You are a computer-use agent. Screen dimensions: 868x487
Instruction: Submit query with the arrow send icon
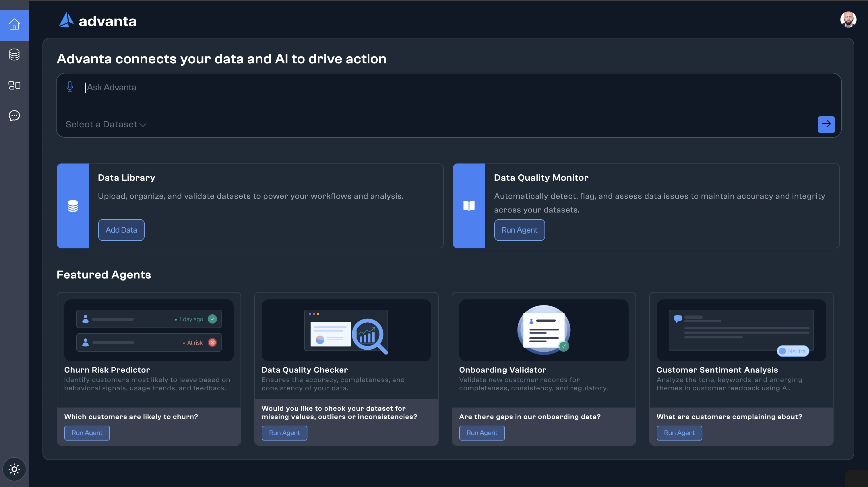tap(826, 124)
